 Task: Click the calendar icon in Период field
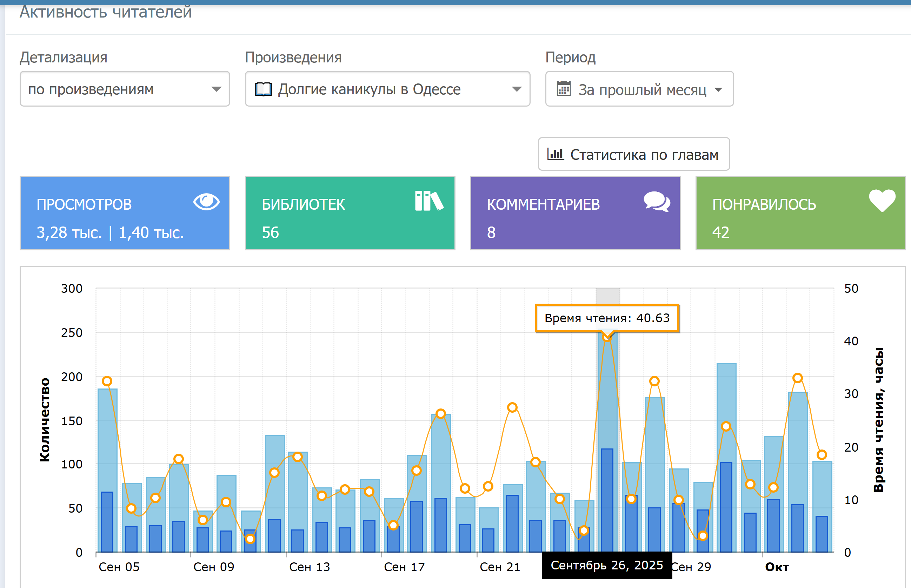pyautogui.click(x=564, y=89)
